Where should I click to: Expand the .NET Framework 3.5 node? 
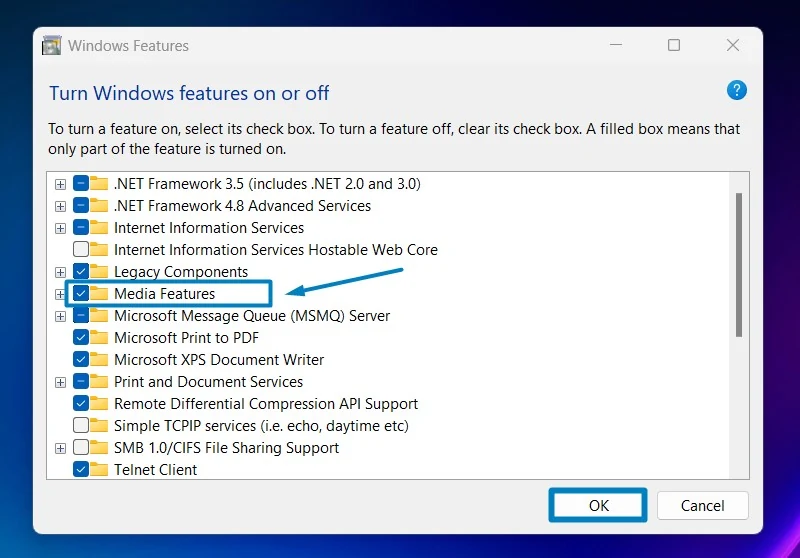pos(60,184)
